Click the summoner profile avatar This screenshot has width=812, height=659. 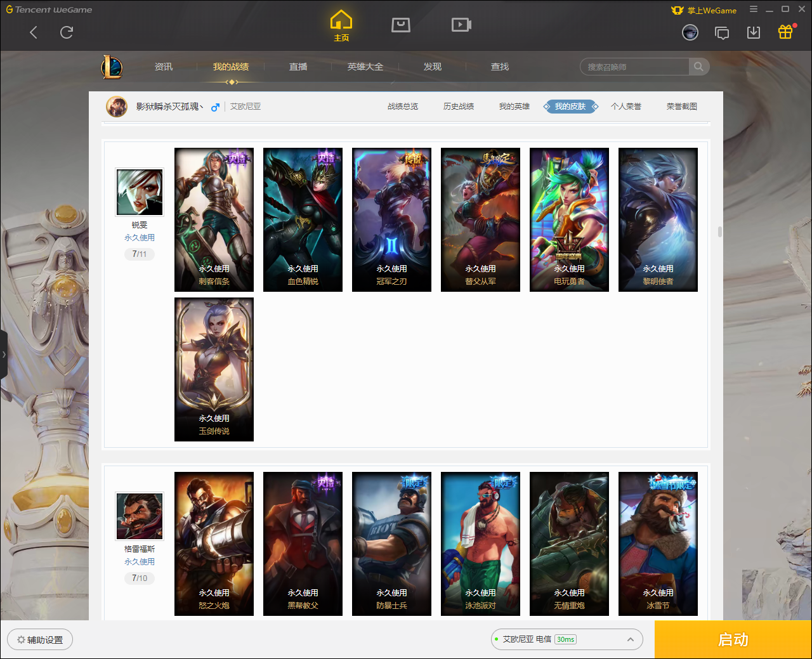tap(117, 107)
